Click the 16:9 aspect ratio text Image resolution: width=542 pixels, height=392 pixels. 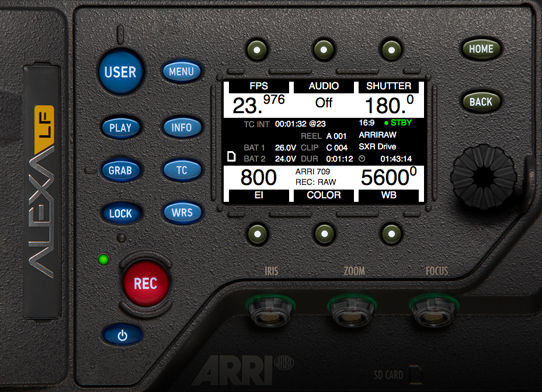coord(366,123)
